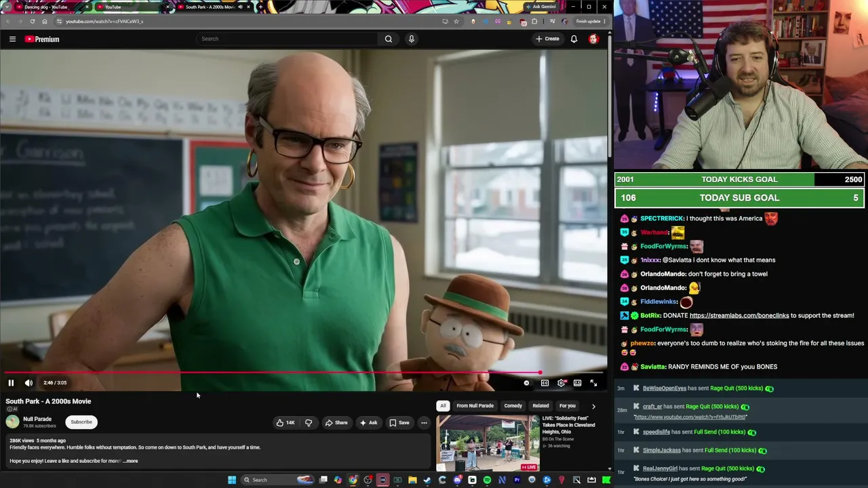868x488 pixels.
Task: Create a new video or post
Action: [x=548, y=39]
